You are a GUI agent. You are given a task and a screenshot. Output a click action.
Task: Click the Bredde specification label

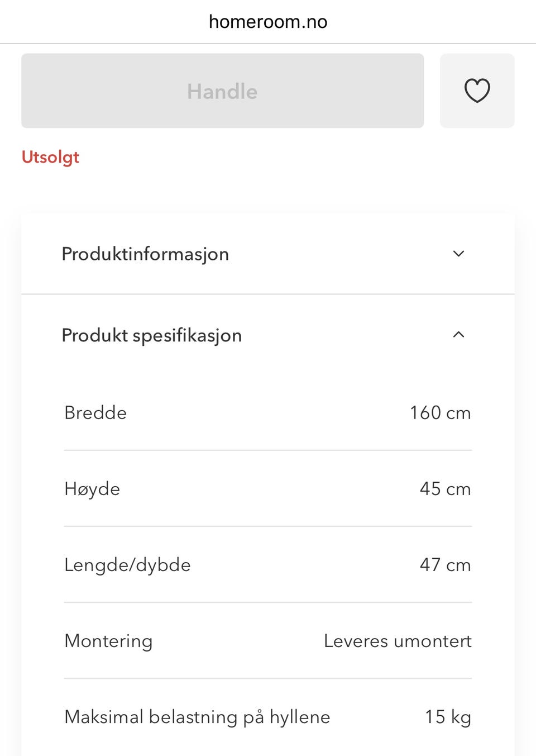tap(95, 412)
